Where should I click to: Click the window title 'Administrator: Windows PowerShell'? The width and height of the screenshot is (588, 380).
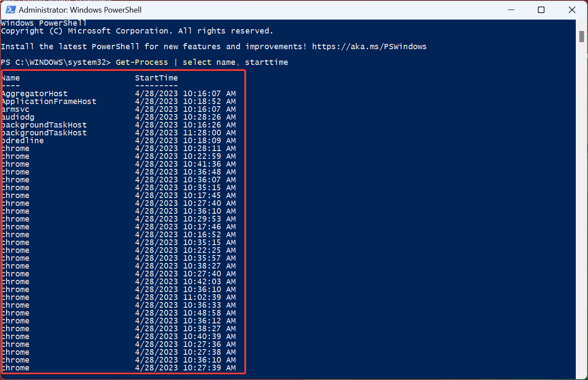point(80,10)
